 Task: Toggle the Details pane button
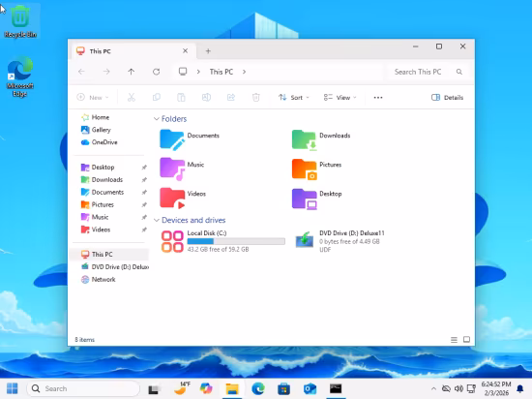[x=447, y=98]
